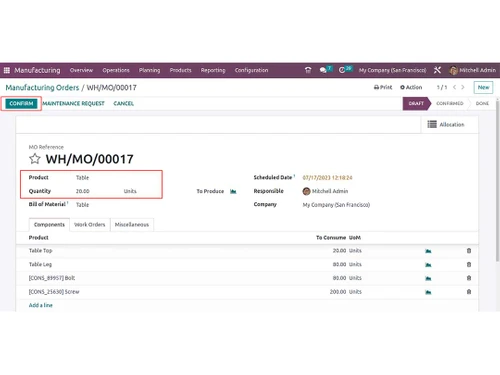Open the Responsible field Mitchell Admin
This screenshot has height=375, width=500.
click(325, 191)
